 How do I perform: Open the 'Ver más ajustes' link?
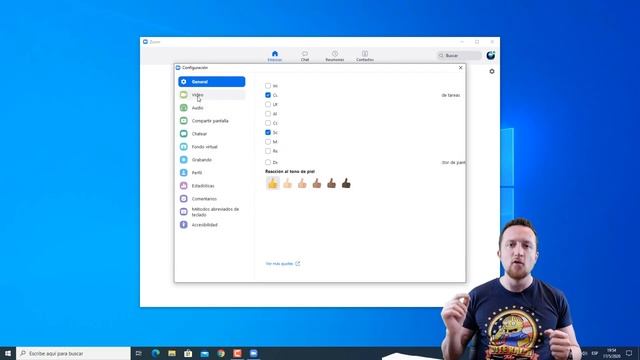click(x=282, y=264)
